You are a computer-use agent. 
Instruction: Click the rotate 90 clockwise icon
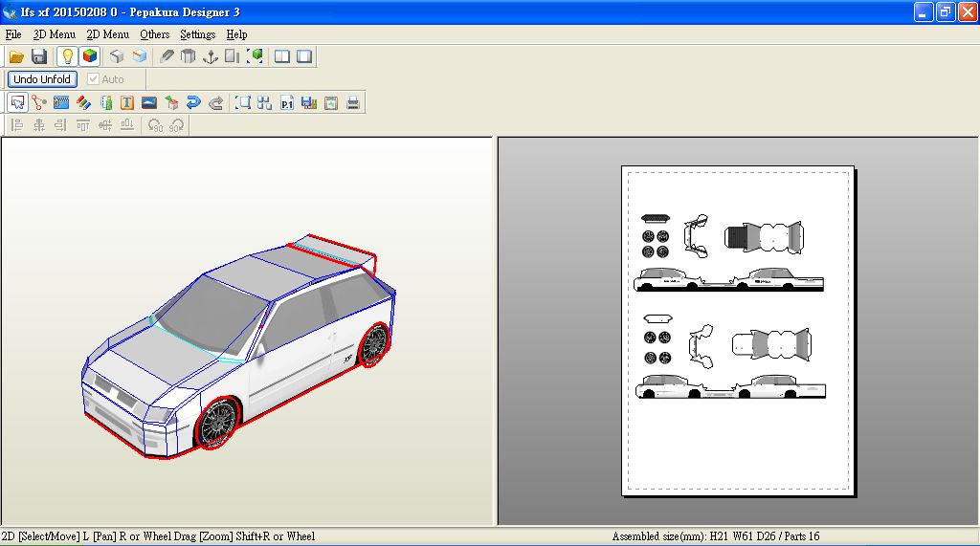pyautogui.click(x=177, y=125)
